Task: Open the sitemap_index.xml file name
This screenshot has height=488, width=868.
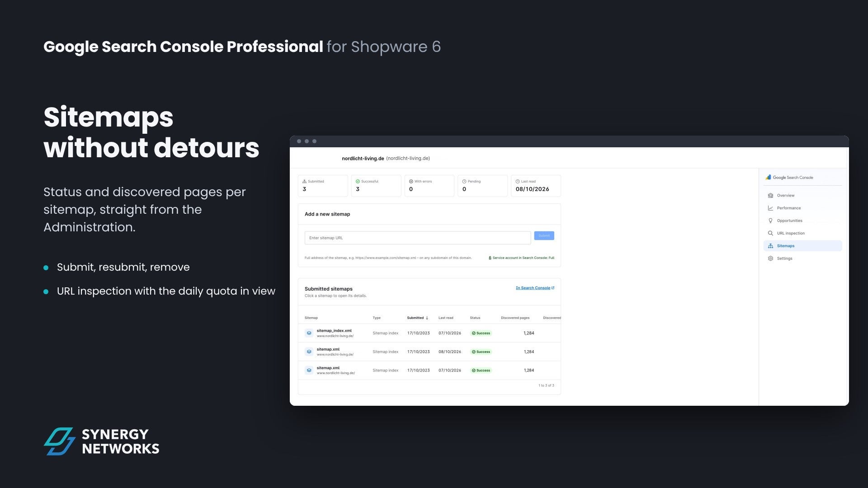Action: click(x=334, y=331)
